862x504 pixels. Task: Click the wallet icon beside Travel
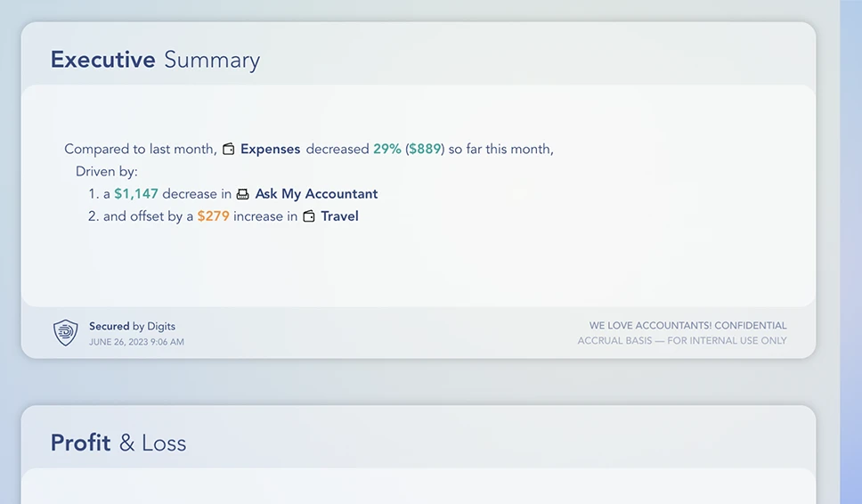(x=310, y=216)
